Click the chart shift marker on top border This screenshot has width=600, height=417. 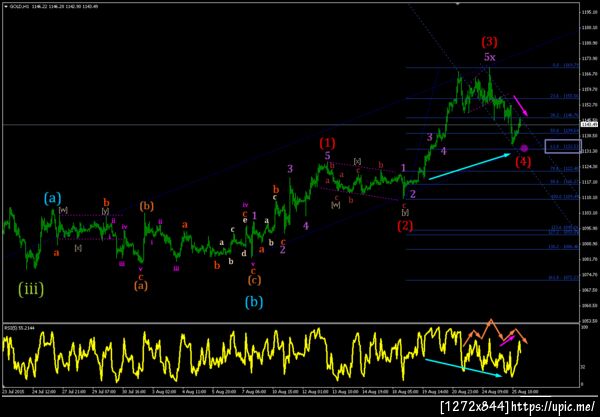pos(457,3)
